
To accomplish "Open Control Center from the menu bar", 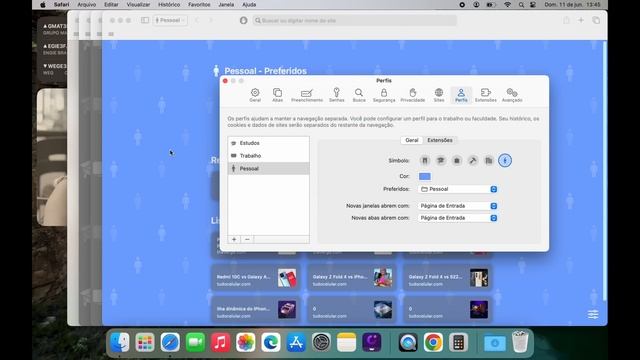I will click(x=533, y=4).
